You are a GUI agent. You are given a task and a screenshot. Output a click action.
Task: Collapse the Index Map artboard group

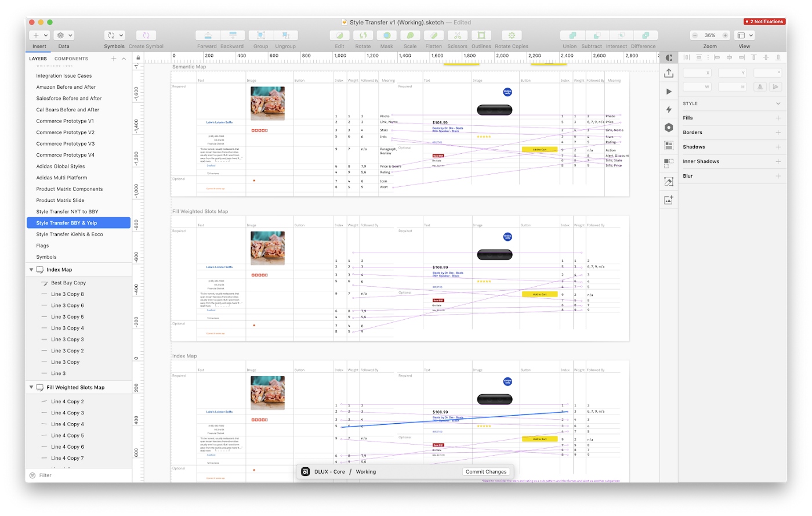click(31, 270)
